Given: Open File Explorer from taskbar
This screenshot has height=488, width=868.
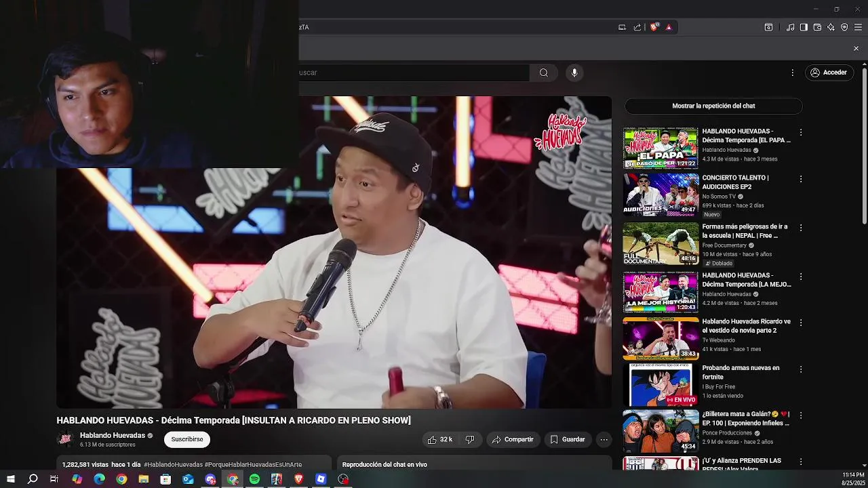Looking at the screenshot, I should click(x=144, y=479).
